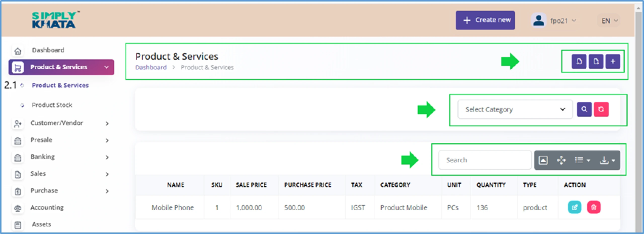
Task: Edit the Mobile Phone product row
Action: pyautogui.click(x=575, y=207)
